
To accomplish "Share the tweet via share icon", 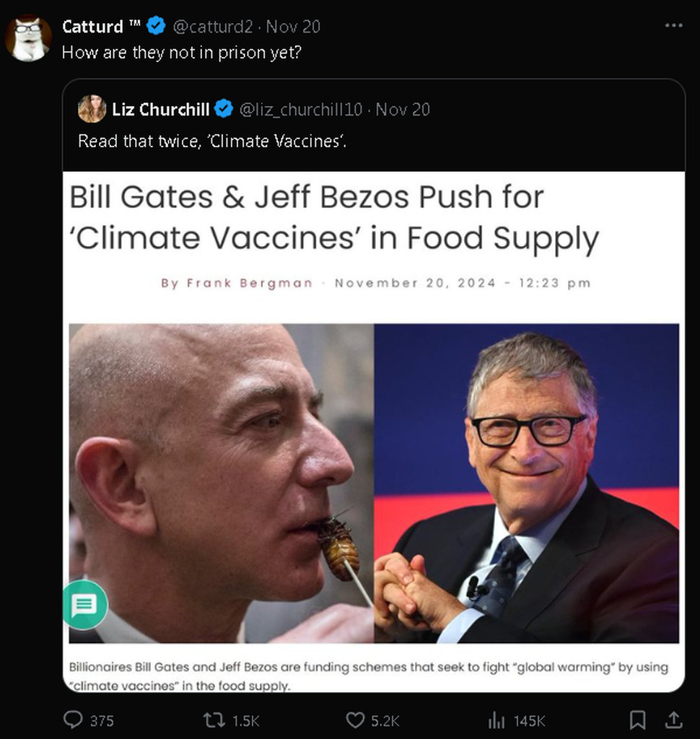I will coord(673,720).
